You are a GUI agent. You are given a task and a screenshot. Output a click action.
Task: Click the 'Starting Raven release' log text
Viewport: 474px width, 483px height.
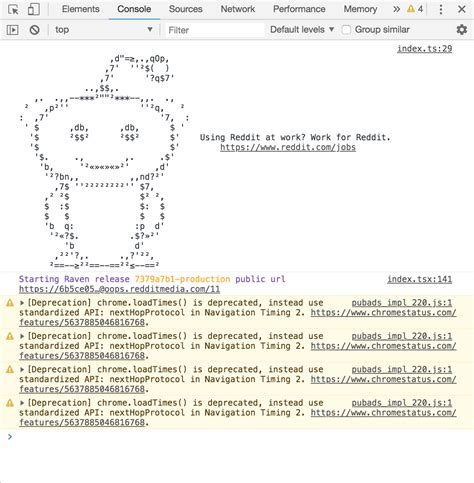point(74,279)
